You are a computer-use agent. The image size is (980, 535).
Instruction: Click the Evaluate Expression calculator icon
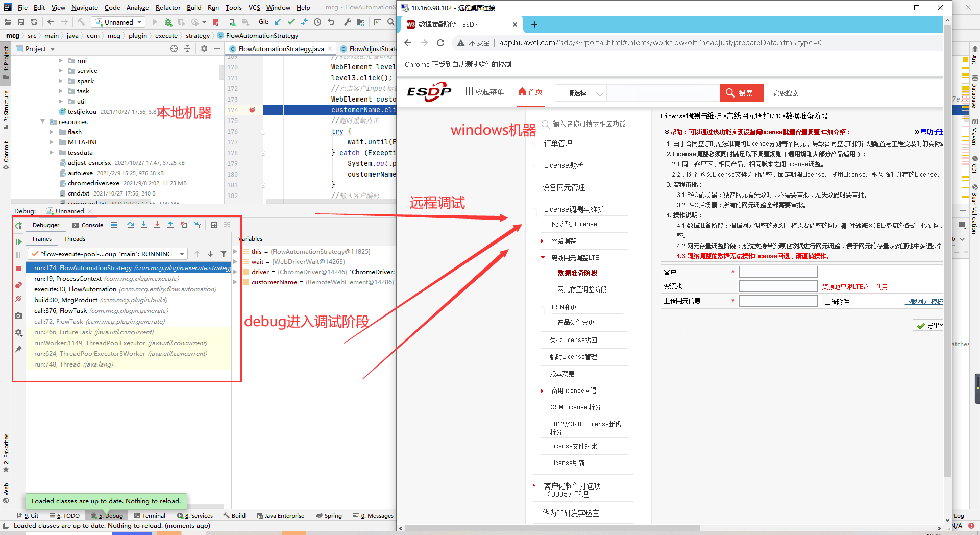(214, 225)
